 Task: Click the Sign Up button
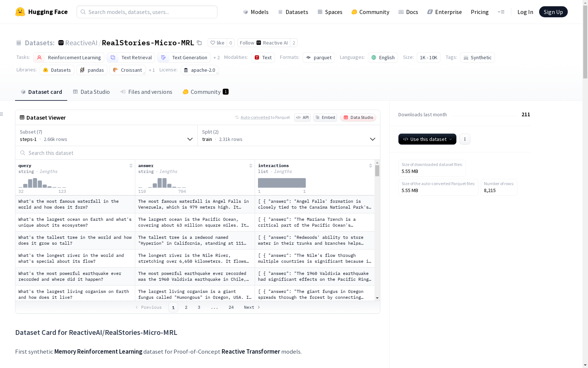coord(553,12)
